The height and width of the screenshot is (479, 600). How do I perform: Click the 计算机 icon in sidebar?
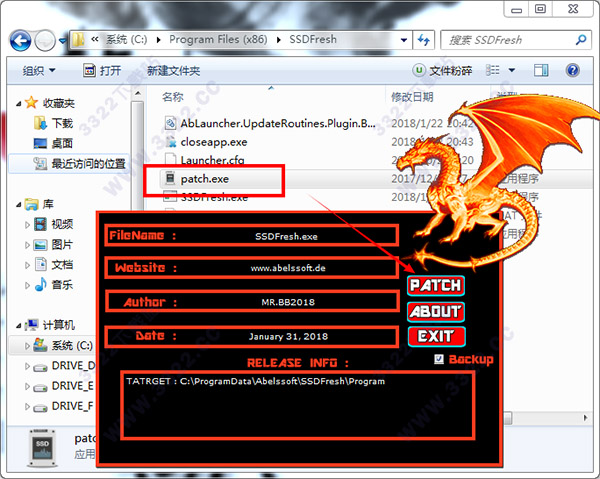pyautogui.click(x=31, y=325)
